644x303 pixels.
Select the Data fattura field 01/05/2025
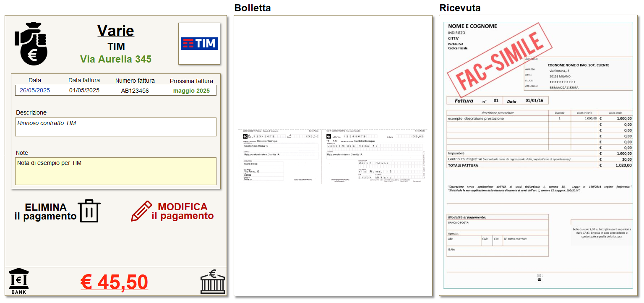coord(84,90)
